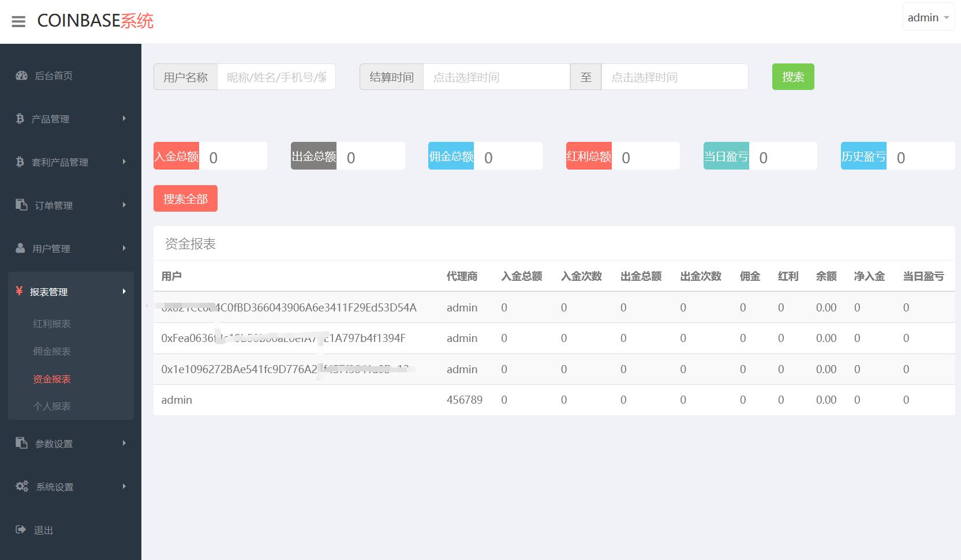Click the 当日盈亏 teal label
This screenshot has height=560, width=961.
[726, 156]
